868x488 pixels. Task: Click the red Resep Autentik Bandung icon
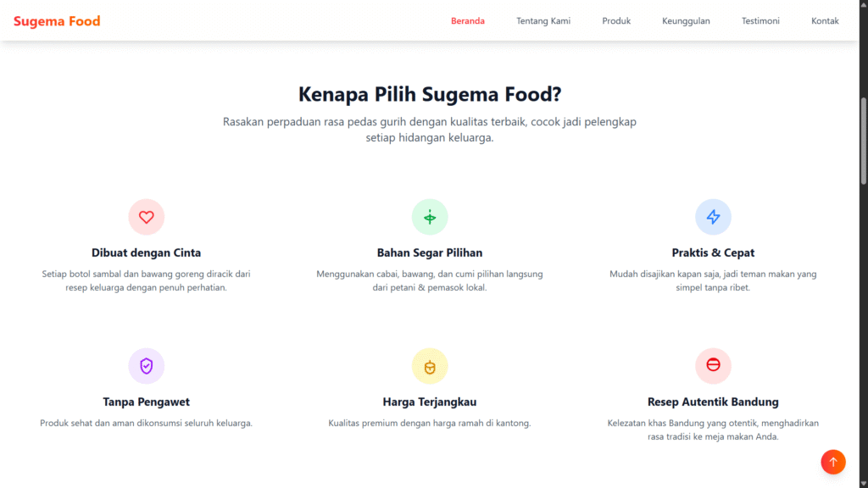click(713, 366)
